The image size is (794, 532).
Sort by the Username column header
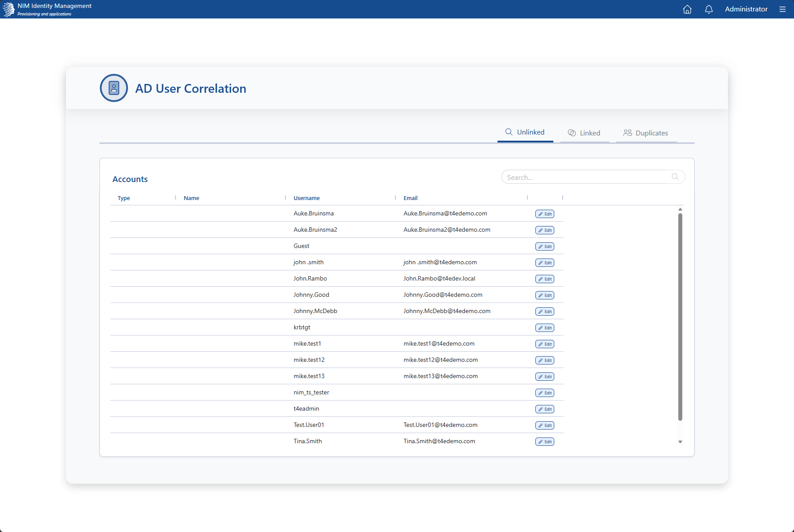tap(307, 198)
